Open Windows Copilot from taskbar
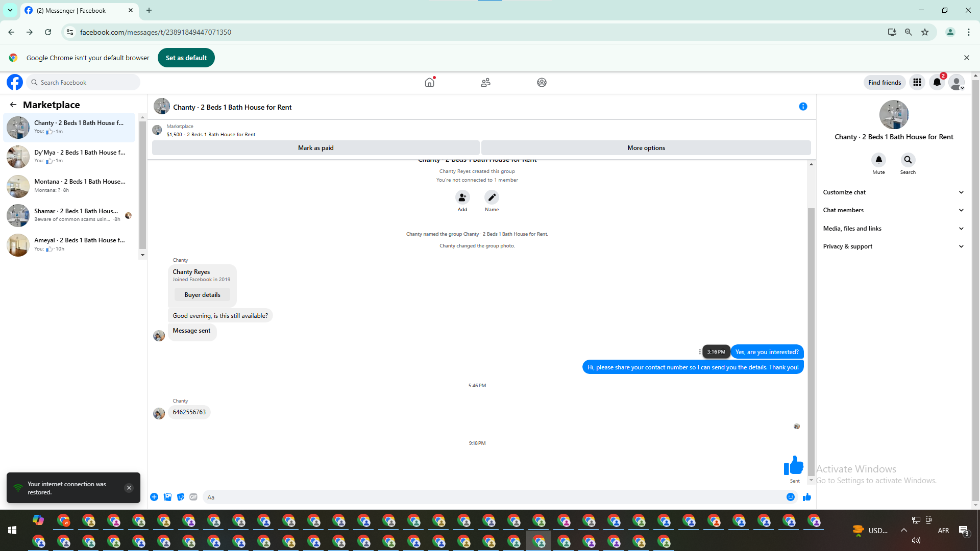980x551 pixels. coord(38,520)
